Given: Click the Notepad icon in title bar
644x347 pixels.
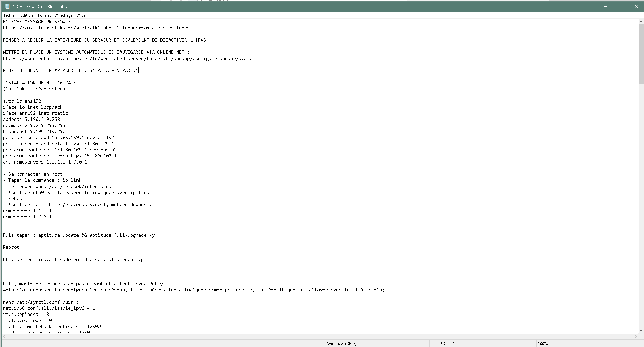Looking at the screenshot, I should (7, 6).
